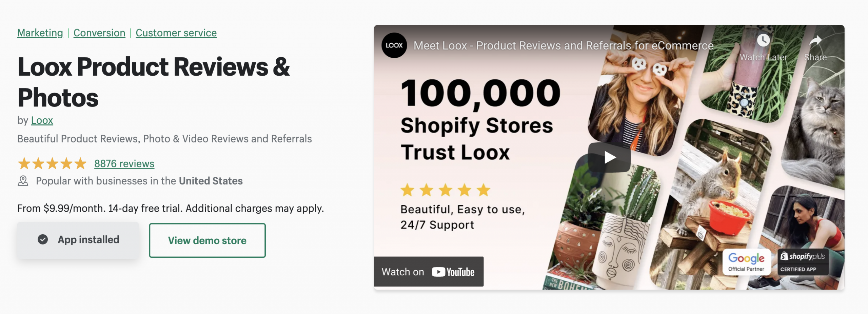The width and height of the screenshot is (868, 314).
Task: Click the five-star rating on the listing
Action: pyautogui.click(x=52, y=164)
